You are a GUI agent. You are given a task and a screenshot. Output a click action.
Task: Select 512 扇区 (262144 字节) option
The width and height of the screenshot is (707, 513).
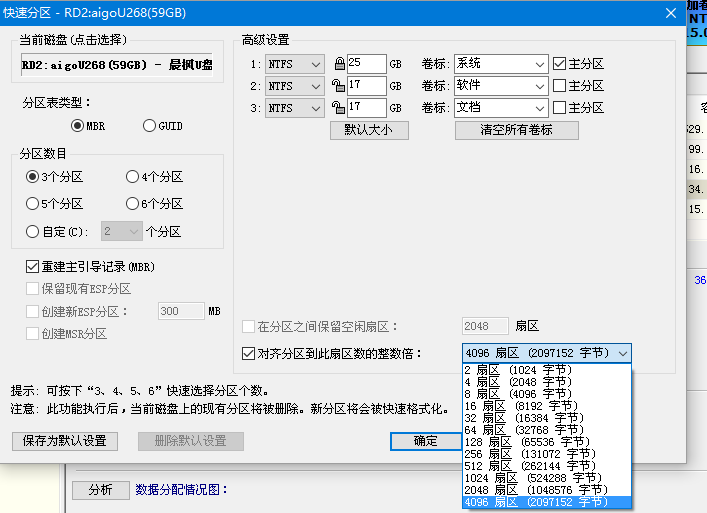click(x=547, y=466)
